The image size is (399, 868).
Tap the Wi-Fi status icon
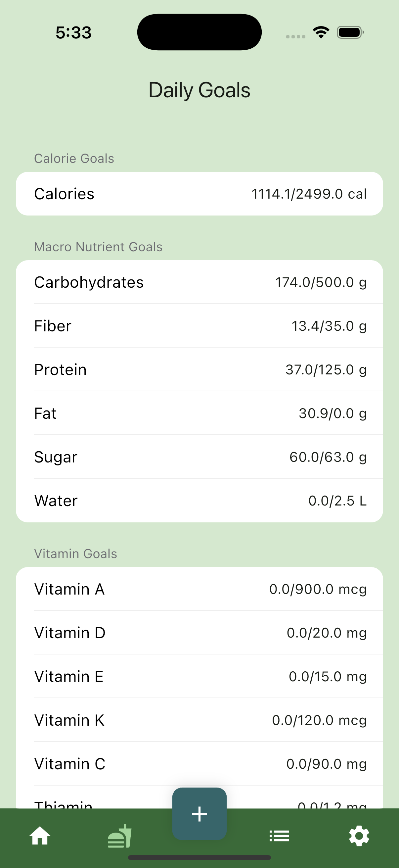click(x=321, y=32)
